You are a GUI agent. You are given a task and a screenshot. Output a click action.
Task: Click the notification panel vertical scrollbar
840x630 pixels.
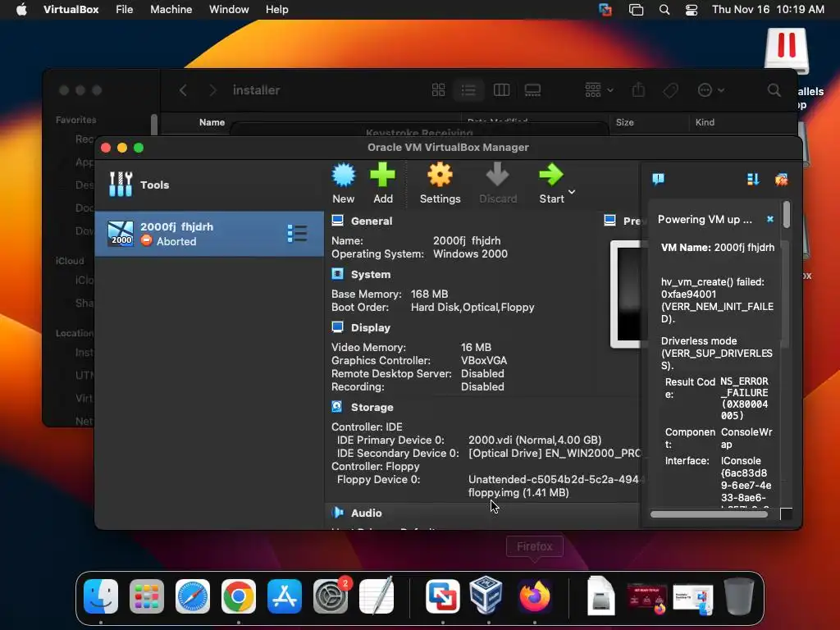(787, 214)
